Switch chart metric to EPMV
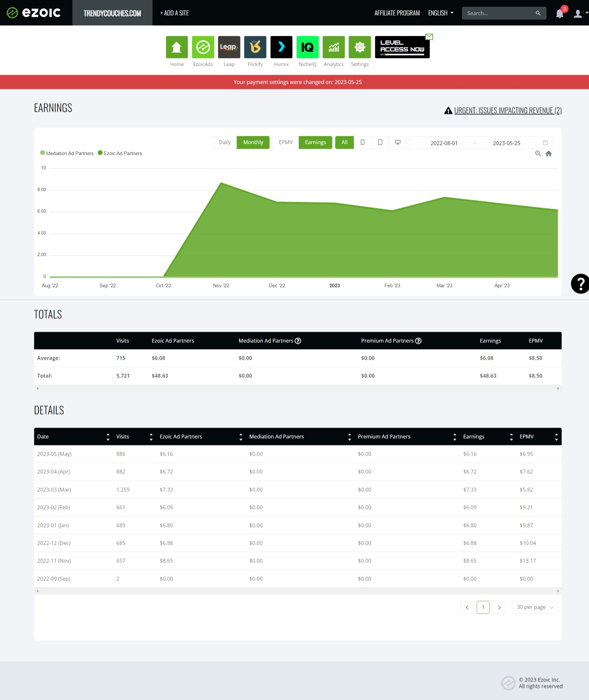This screenshot has width=589, height=700. coord(286,142)
